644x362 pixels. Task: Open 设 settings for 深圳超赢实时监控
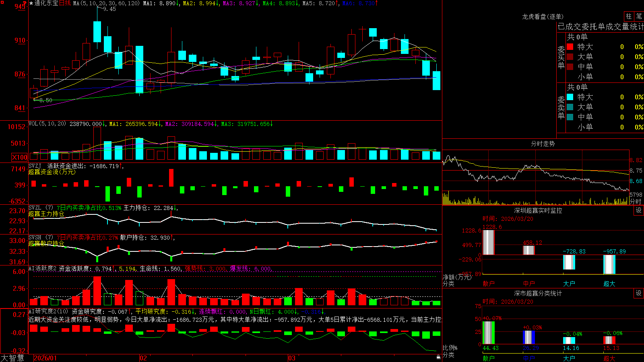(639, 210)
